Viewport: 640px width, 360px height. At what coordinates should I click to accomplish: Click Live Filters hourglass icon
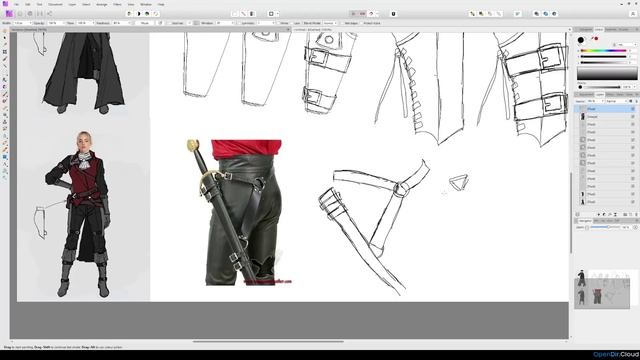615,214
